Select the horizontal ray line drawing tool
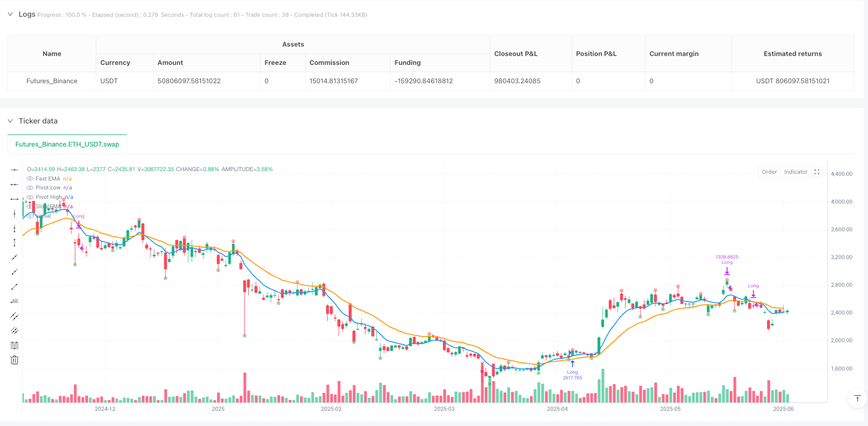Viewport: 868px width, 426px height. click(15, 184)
